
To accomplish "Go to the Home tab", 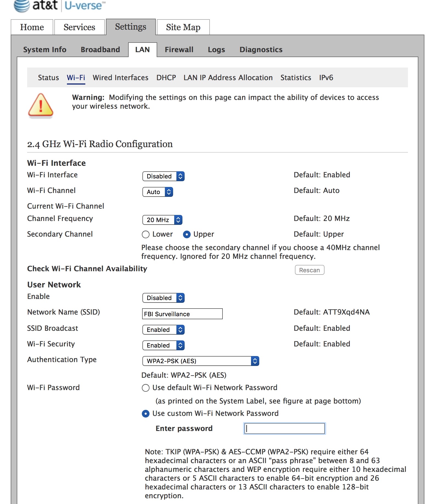I will pyautogui.click(x=32, y=27).
